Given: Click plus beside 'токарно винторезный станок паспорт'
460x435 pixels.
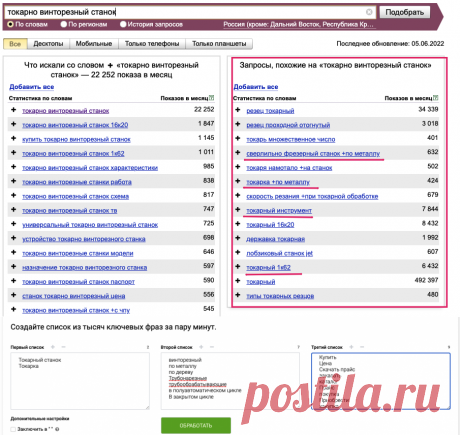Looking at the screenshot, I should tap(14, 281).
